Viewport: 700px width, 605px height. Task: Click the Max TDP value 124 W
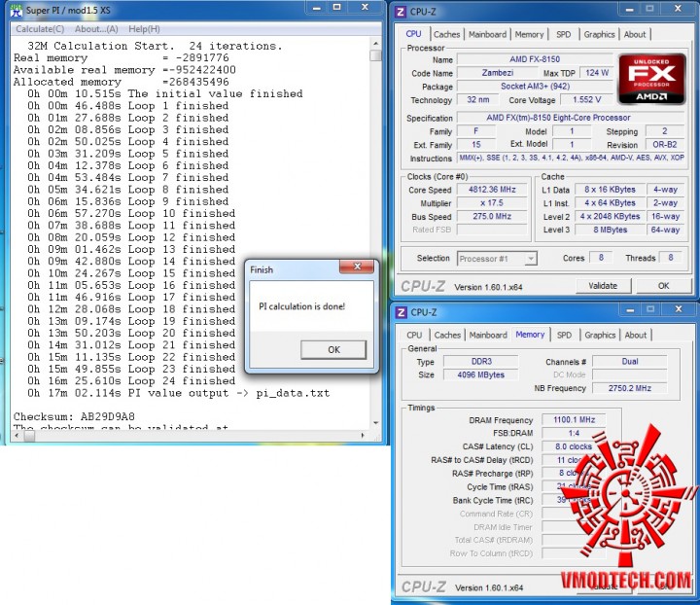point(596,73)
